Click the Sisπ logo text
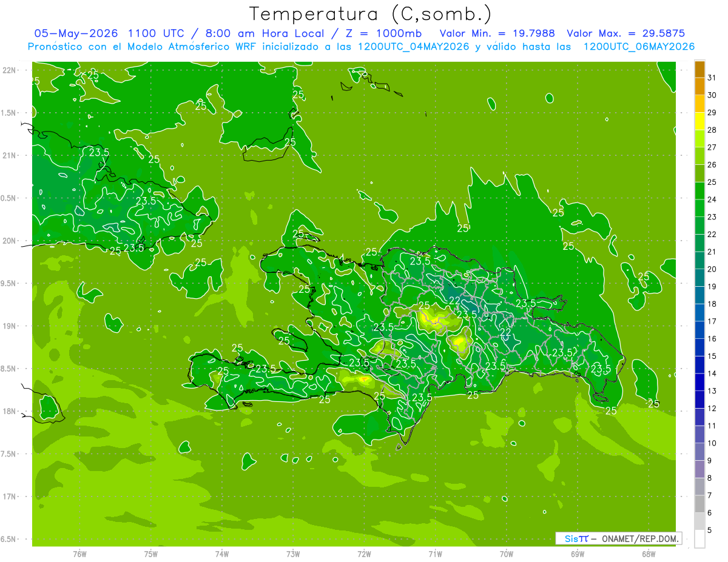Screen dimensions: 728x562 click(576, 538)
